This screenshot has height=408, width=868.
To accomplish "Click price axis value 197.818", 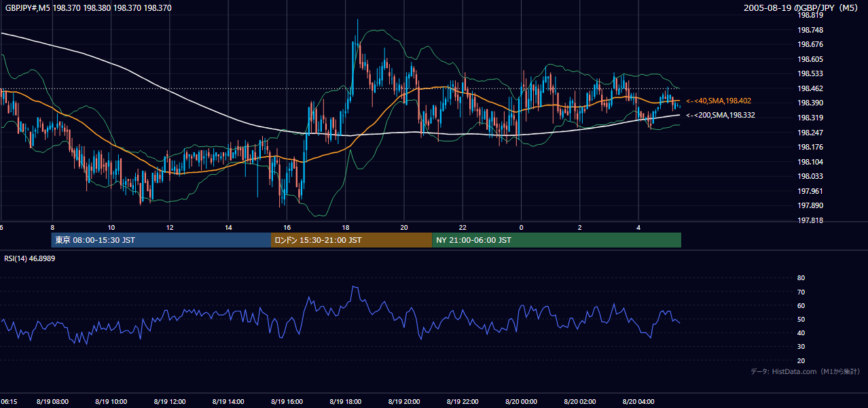I will point(810,220).
